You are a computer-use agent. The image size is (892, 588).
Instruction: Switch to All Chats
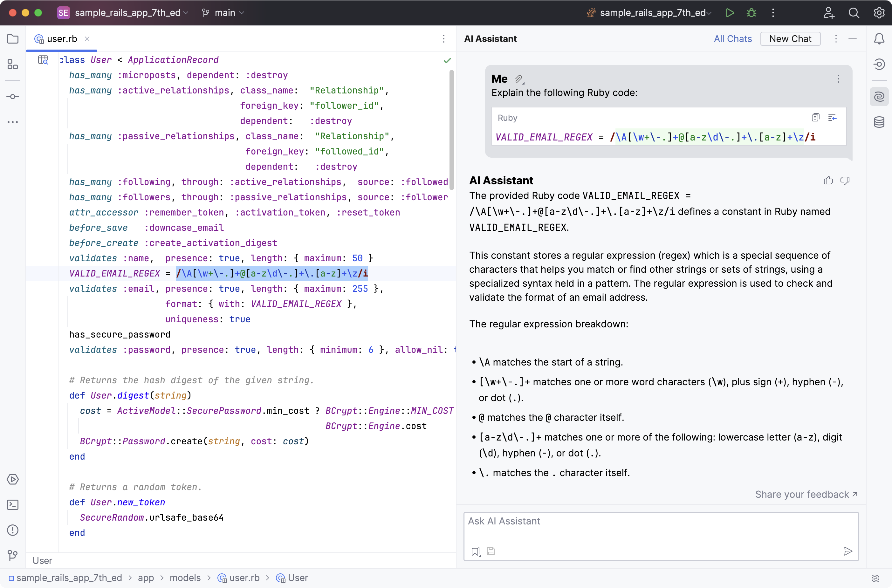point(732,39)
